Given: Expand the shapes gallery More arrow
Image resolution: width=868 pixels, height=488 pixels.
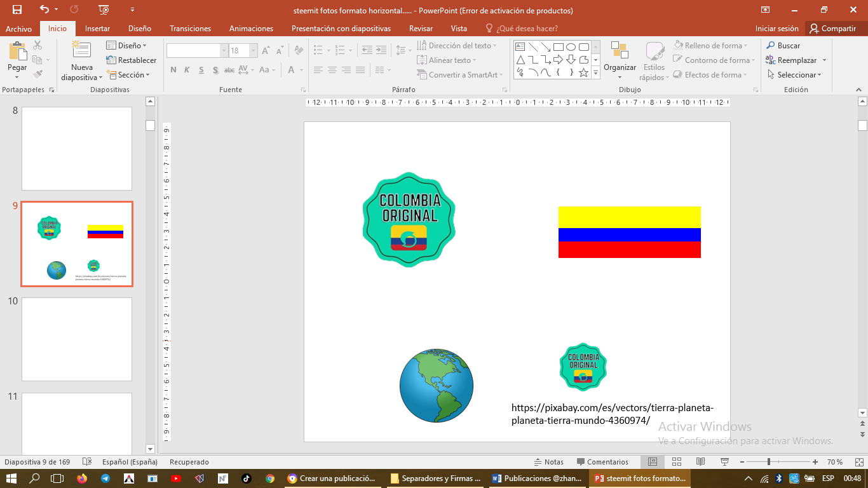Looking at the screenshot, I should coord(596,73).
